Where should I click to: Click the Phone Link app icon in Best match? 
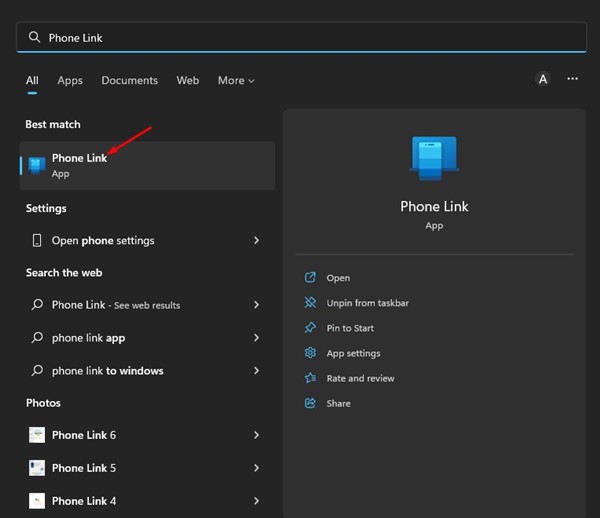click(37, 165)
